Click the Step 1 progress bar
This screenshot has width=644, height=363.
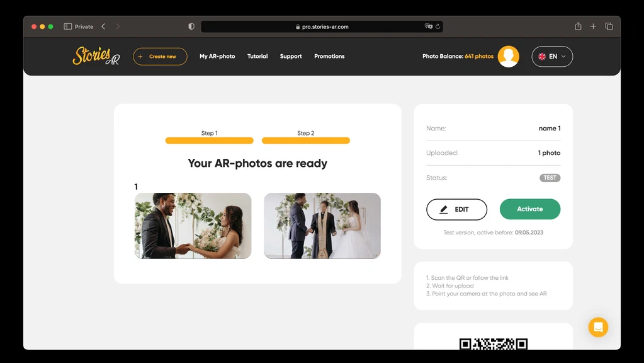(209, 141)
